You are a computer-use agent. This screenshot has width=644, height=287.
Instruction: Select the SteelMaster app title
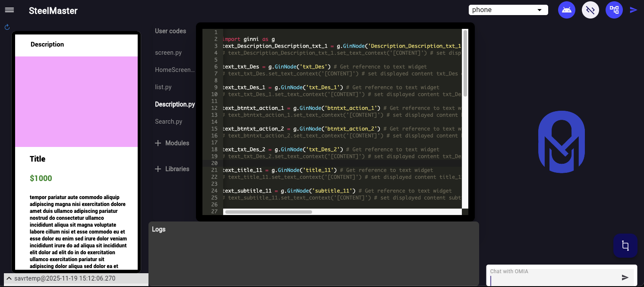tap(53, 11)
